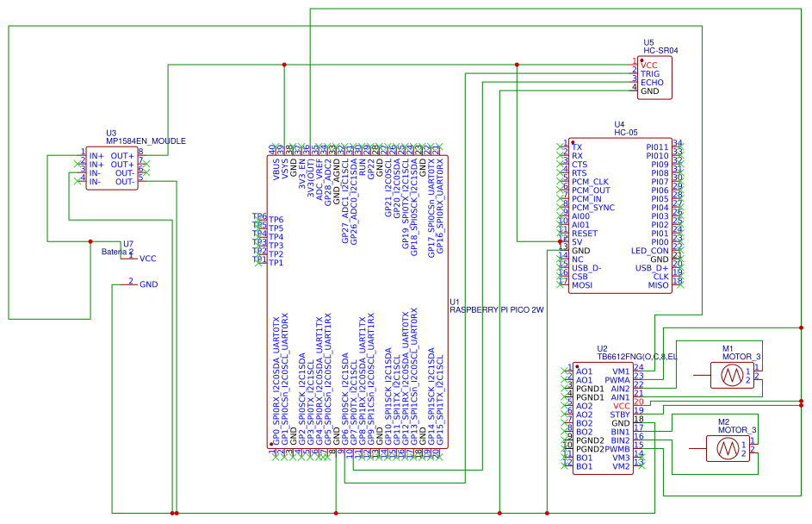812x524 pixels.
Task: Select the LED_CON pin on HC-05
Action: pos(650,251)
